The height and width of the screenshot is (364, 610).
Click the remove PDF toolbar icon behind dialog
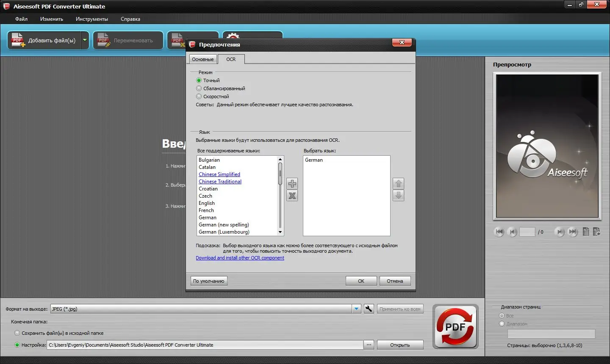pos(178,41)
